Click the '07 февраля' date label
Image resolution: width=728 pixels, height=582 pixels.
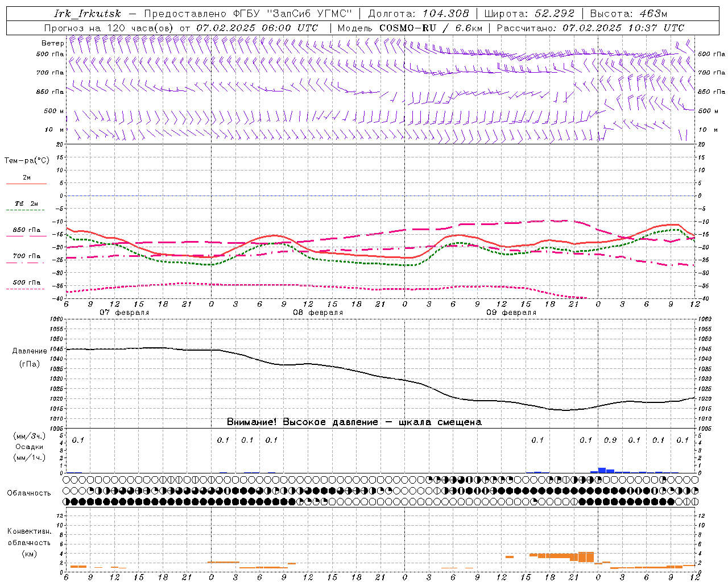(x=125, y=313)
